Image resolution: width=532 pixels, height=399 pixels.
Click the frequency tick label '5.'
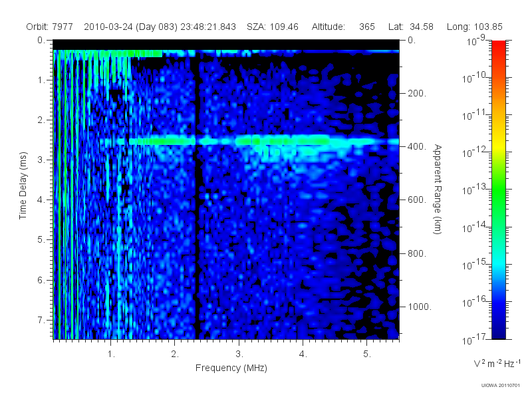click(367, 354)
